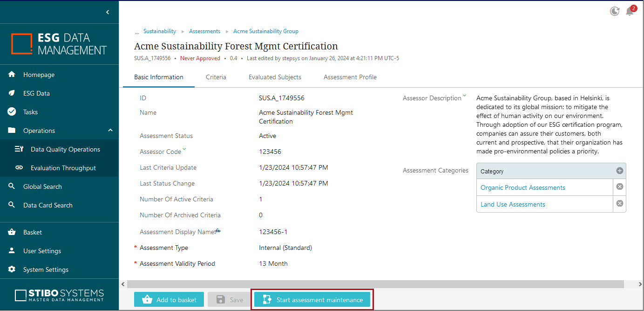Start assessment maintenance
This screenshot has width=644, height=311.
pyautogui.click(x=312, y=300)
